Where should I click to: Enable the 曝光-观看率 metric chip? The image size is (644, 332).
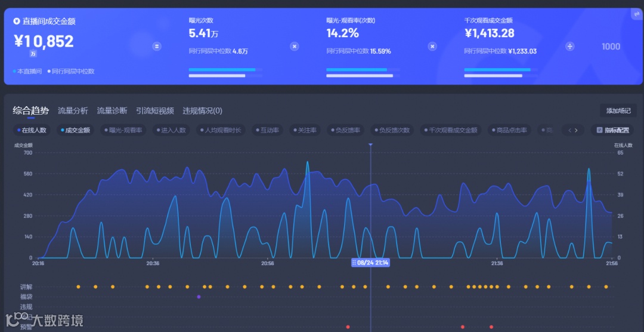pos(123,130)
